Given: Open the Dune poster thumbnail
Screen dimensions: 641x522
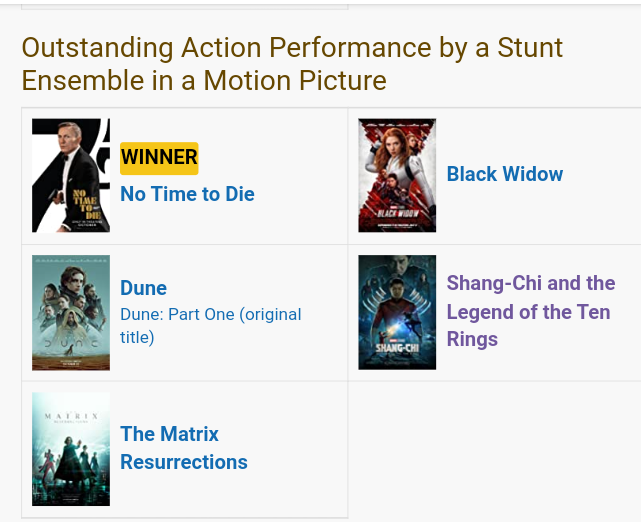Looking at the screenshot, I should coord(70,312).
